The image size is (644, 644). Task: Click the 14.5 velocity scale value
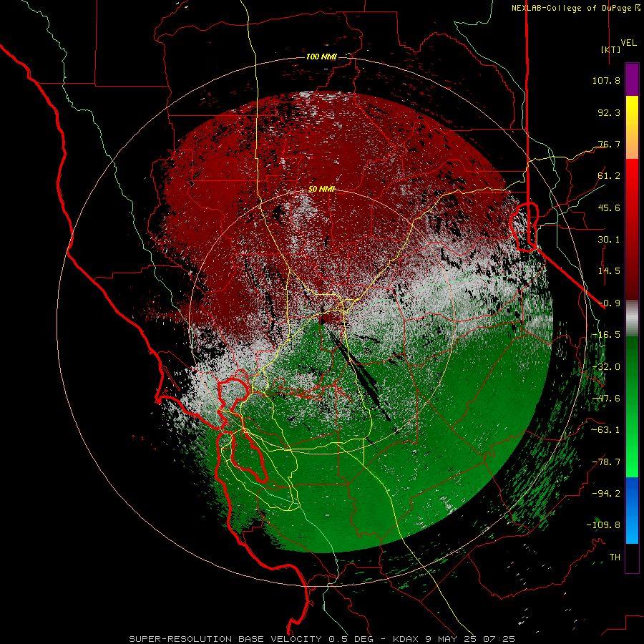point(609,271)
